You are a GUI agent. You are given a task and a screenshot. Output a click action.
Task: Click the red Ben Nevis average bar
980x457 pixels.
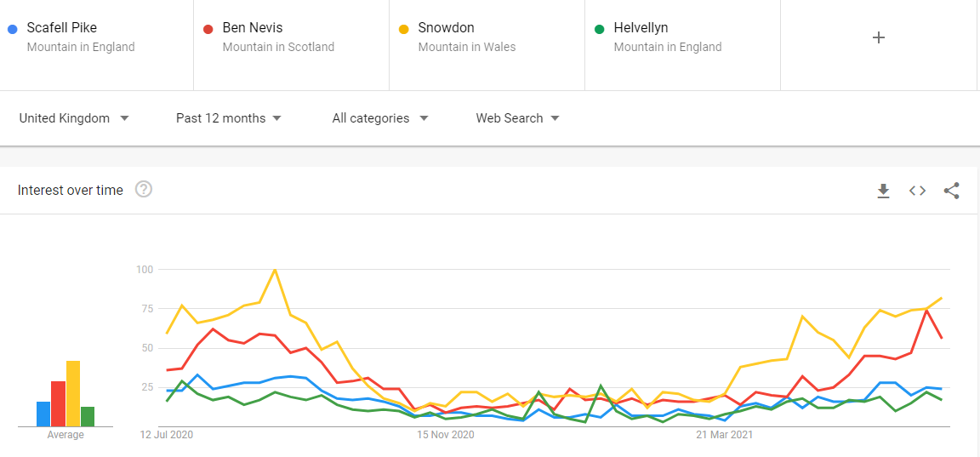(58, 403)
